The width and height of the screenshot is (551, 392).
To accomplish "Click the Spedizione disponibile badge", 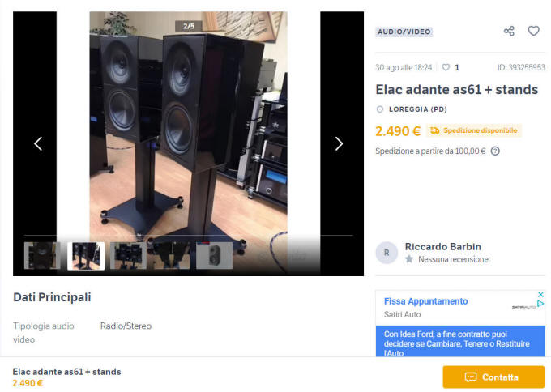I will (474, 130).
